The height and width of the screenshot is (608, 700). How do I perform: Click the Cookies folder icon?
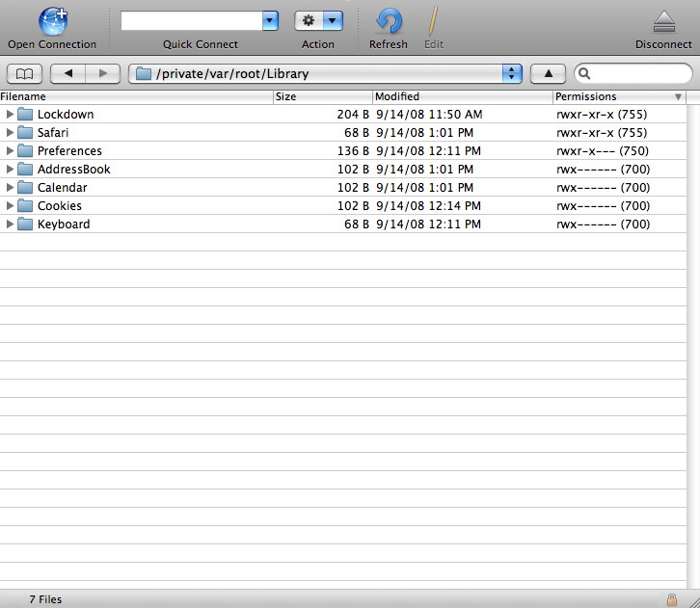(x=25, y=205)
